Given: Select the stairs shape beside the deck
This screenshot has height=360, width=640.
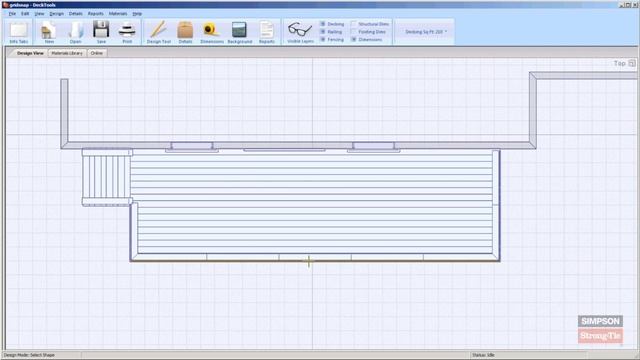Looking at the screenshot, I should click(x=106, y=177).
